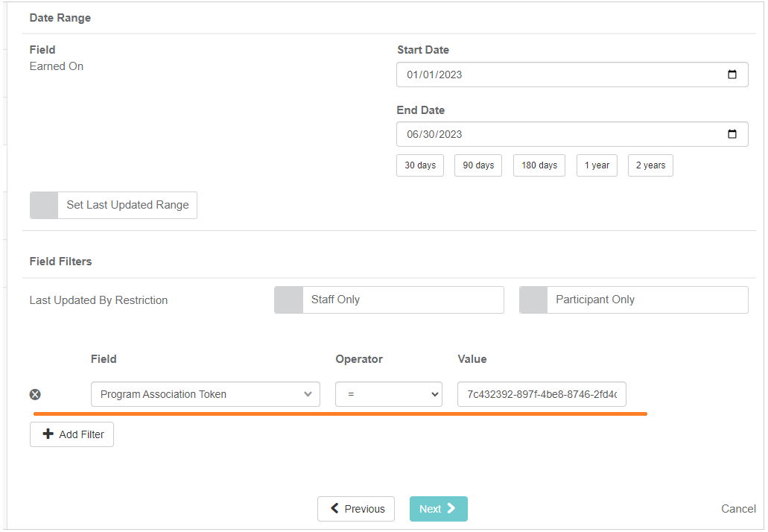Enable the Staff Only restriction
This screenshot has width=768, height=532.
pyautogui.click(x=289, y=300)
